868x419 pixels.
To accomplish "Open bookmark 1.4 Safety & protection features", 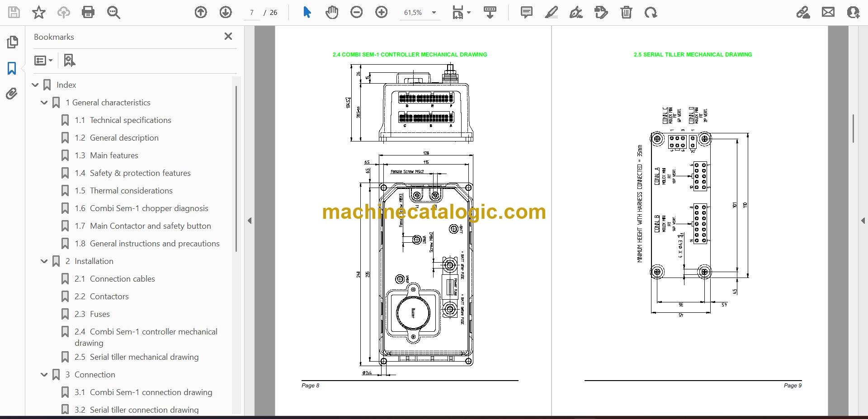I will point(133,173).
